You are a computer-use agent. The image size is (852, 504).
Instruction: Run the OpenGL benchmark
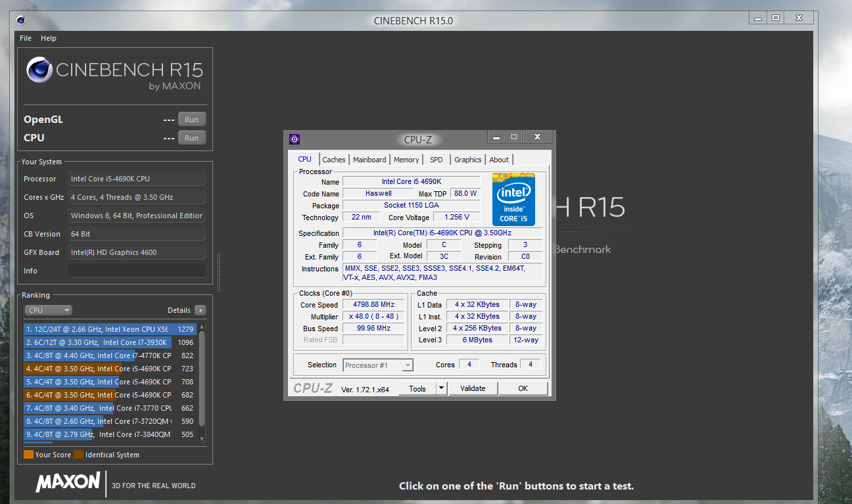point(191,120)
